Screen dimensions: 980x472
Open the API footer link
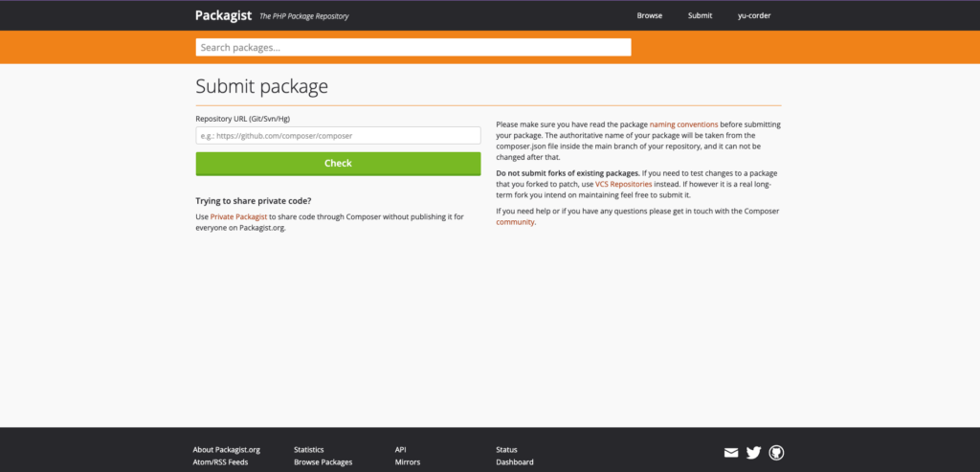(401, 449)
